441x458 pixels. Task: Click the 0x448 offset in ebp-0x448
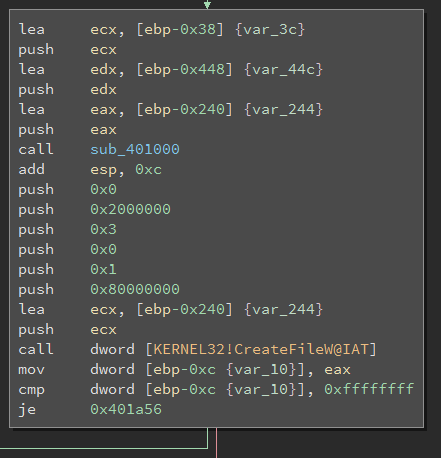[202, 70]
